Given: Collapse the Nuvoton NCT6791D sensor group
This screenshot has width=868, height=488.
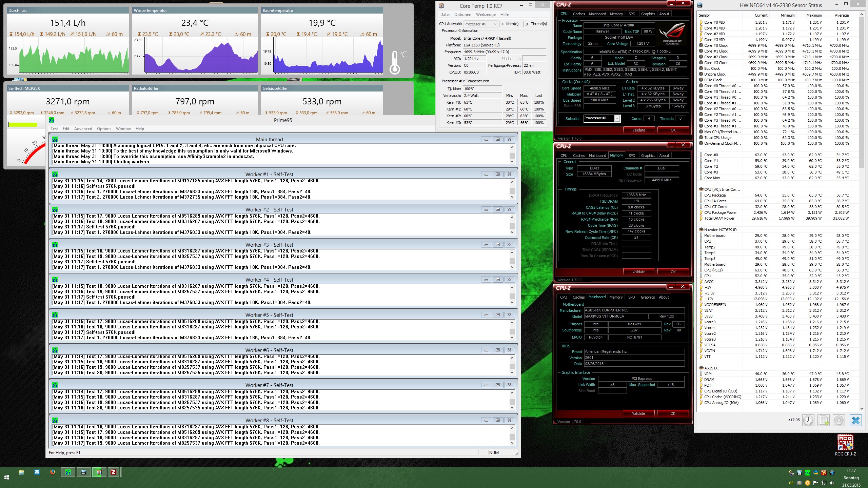Looking at the screenshot, I should (701, 230).
